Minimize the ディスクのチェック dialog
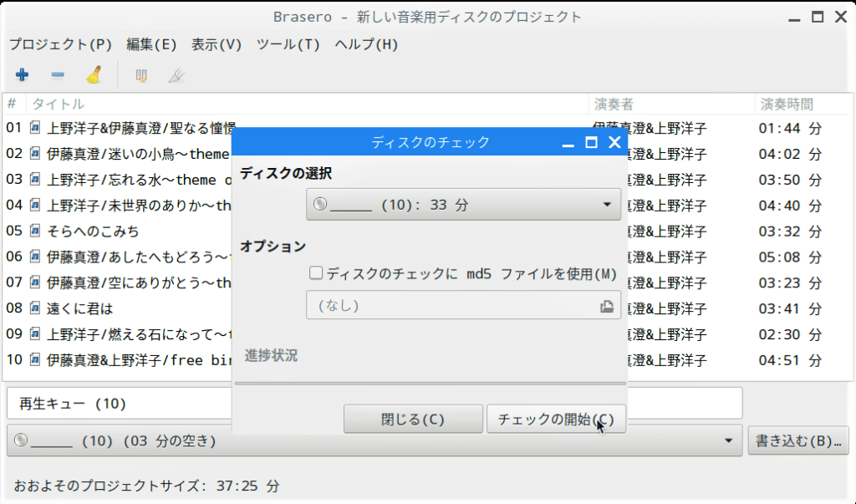The image size is (856, 504). pos(568,144)
